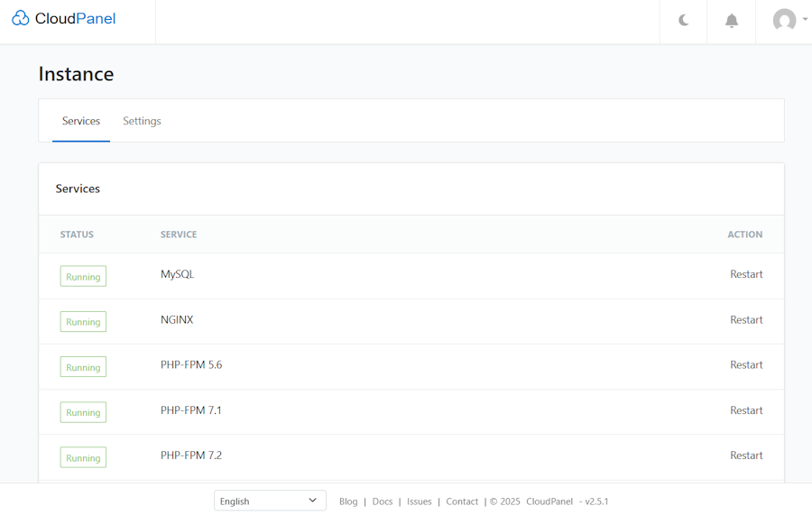This screenshot has width=812, height=515.
Task: Open the Blog footer link
Action: pyautogui.click(x=348, y=501)
